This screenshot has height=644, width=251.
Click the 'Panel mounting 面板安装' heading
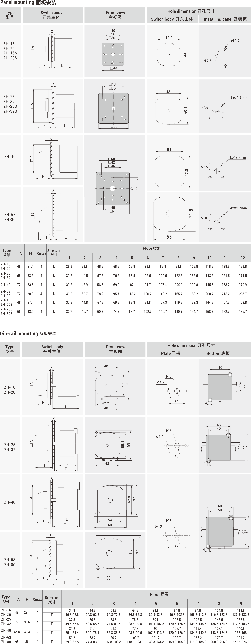pyautogui.click(x=28, y=3)
